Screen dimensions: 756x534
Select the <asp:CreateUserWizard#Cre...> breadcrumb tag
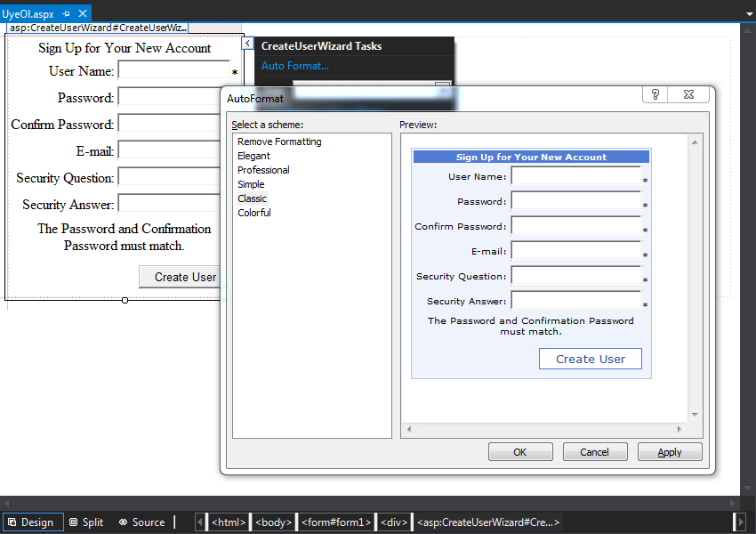pyautogui.click(x=488, y=522)
